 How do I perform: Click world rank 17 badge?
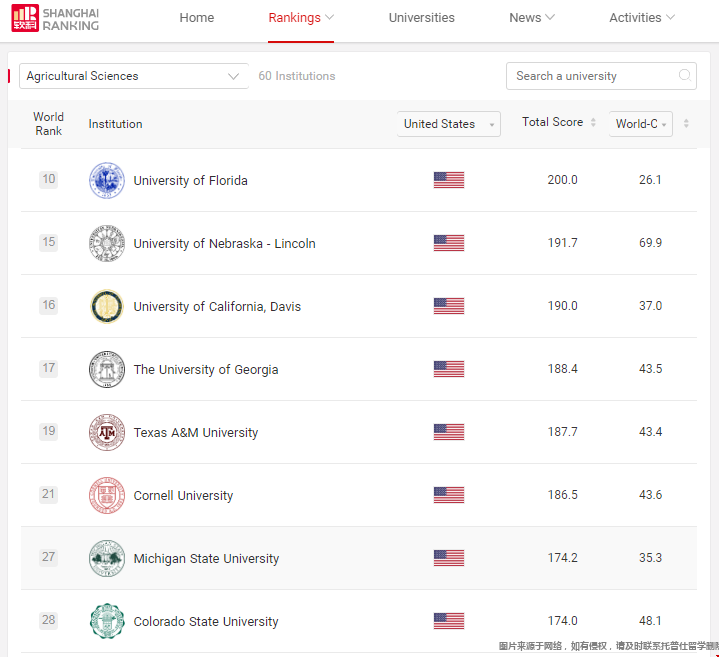coord(49,368)
